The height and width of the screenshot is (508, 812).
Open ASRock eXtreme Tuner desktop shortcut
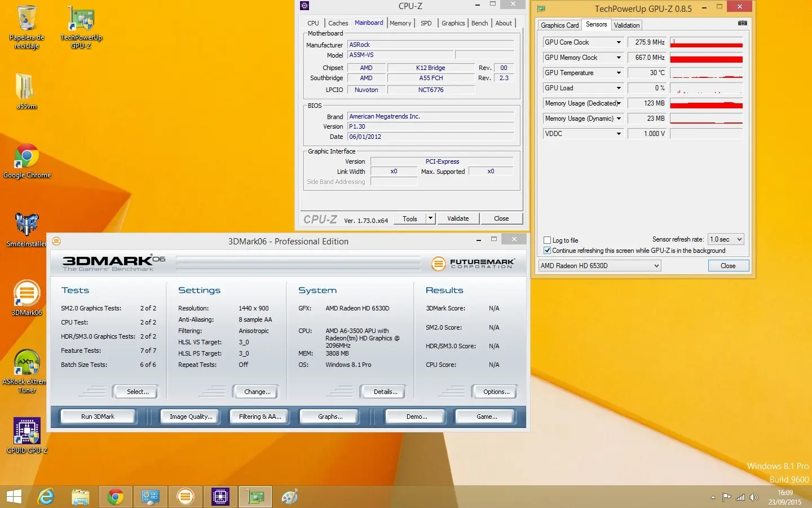pyautogui.click(x=27, y=371)
